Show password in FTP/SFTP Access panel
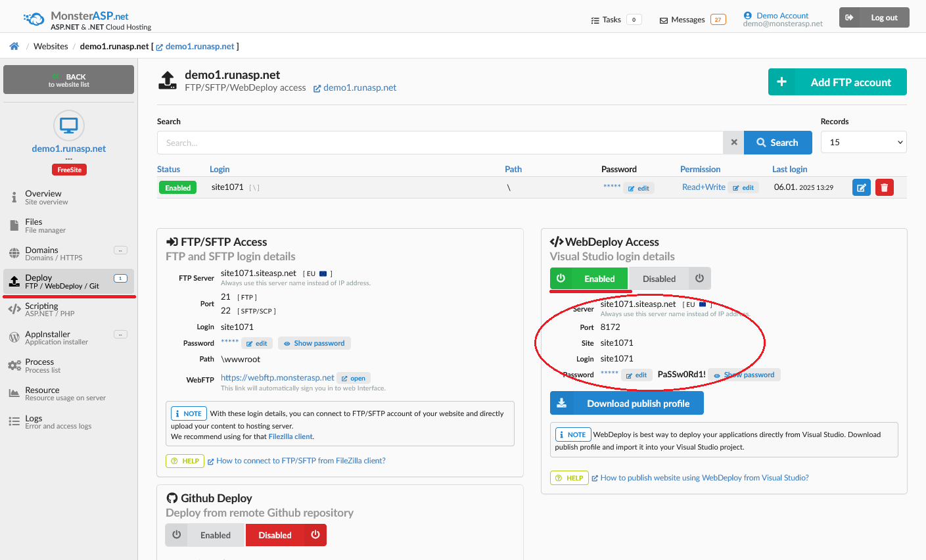Viewport: 926px width, 560px height. [x=314, y=343]
